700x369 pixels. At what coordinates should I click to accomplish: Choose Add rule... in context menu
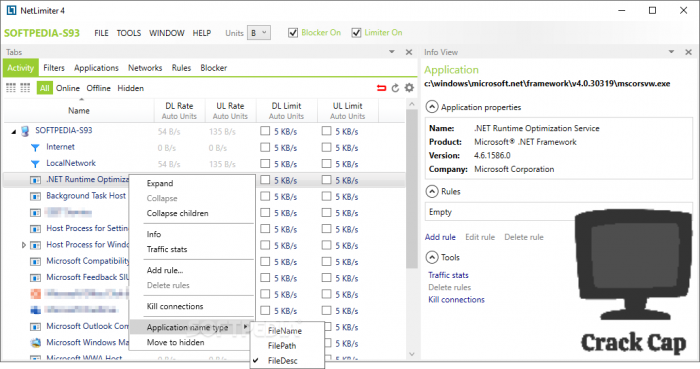(165, 270)
